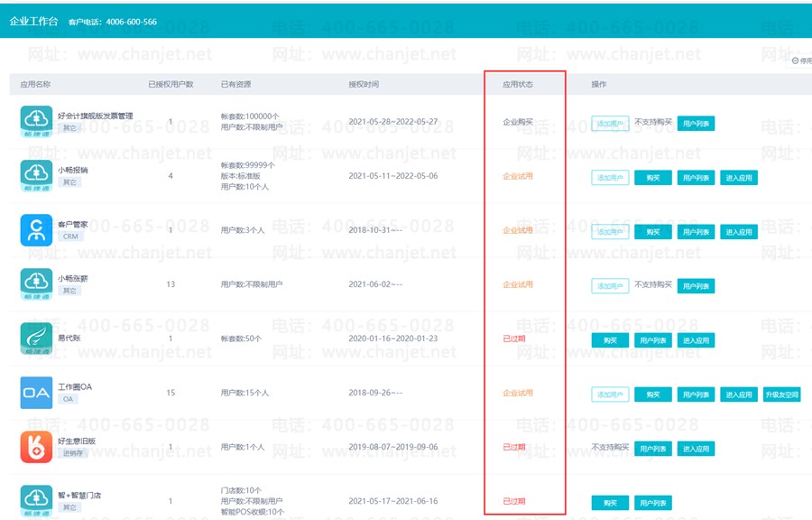812x520 pixels.
Task: Click the 工作圈OA name text
Action: click(75, 387)
